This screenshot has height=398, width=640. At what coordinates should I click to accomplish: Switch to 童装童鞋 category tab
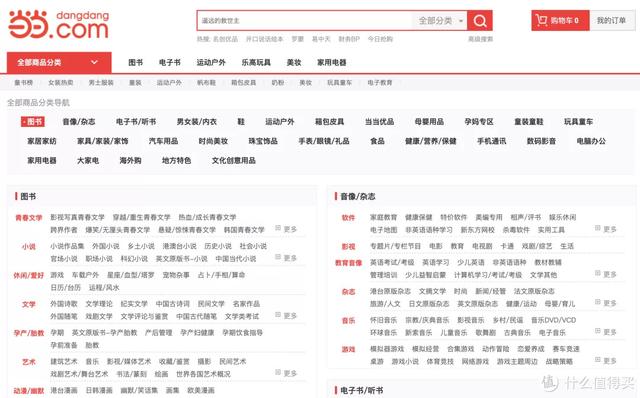(529, 122)
